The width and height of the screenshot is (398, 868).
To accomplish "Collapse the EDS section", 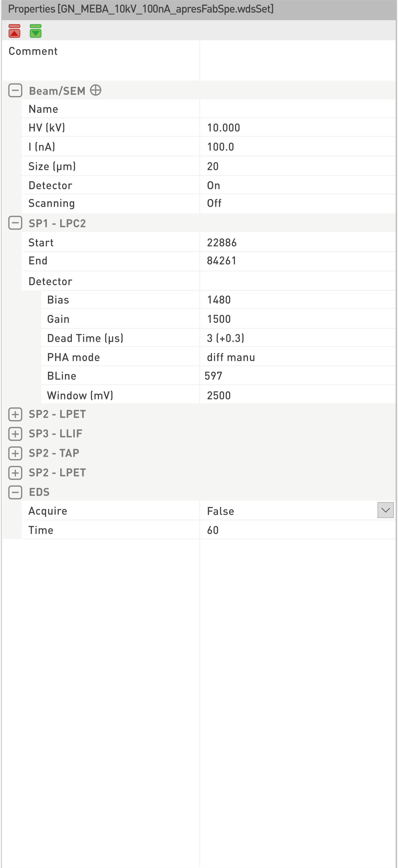I will [x=15, y=492].
